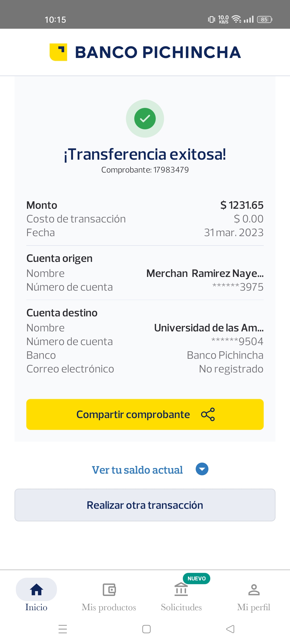Open Inicio home icon
The width and height of the screenshot is (290, 644).
pyautogui.click(x=37, y=590)
